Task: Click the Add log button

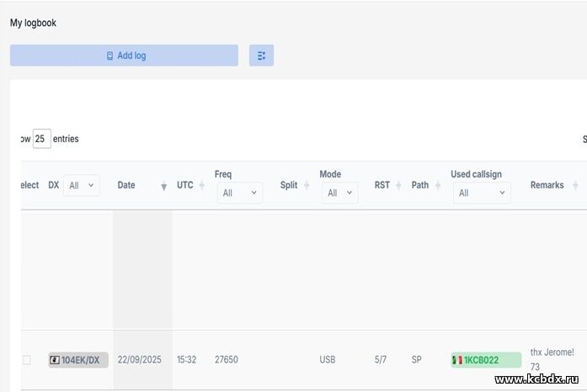Action: tap(124, 56)
